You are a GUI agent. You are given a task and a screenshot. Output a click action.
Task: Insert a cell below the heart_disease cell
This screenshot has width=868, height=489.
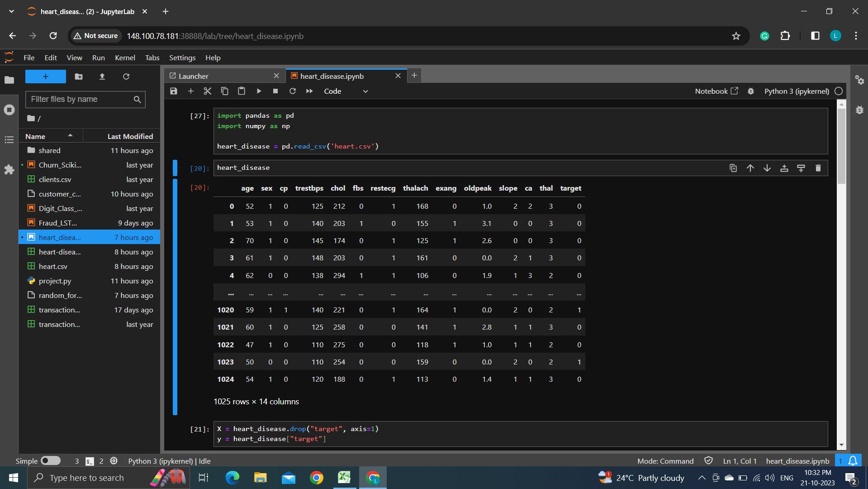point(801,168)
